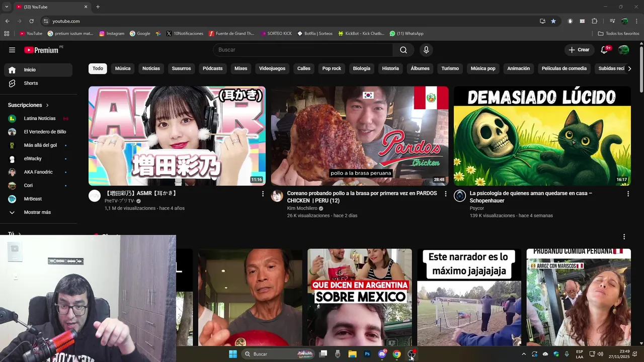
Task: Open Todos los favoritos folder
Action: (618, 33)
